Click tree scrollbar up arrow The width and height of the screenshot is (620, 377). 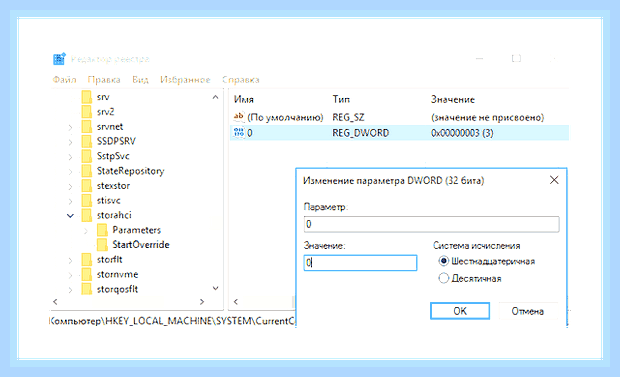point(215,97)
